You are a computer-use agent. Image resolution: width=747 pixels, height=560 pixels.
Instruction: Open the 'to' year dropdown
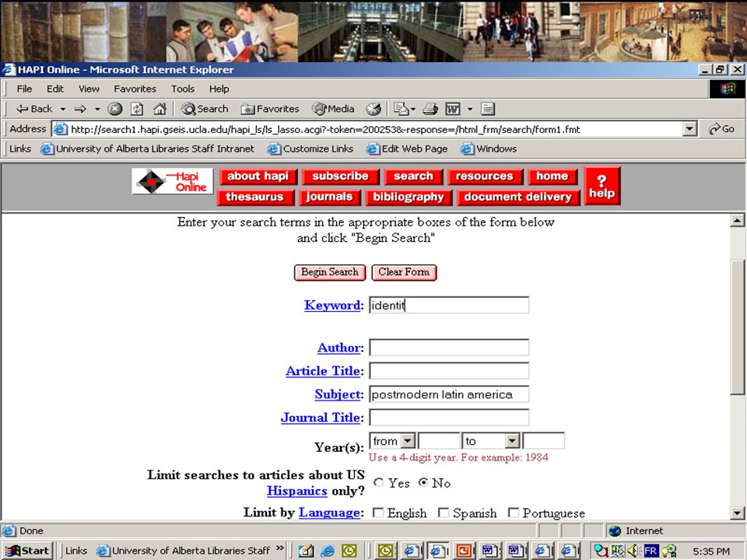click(512, 441)
